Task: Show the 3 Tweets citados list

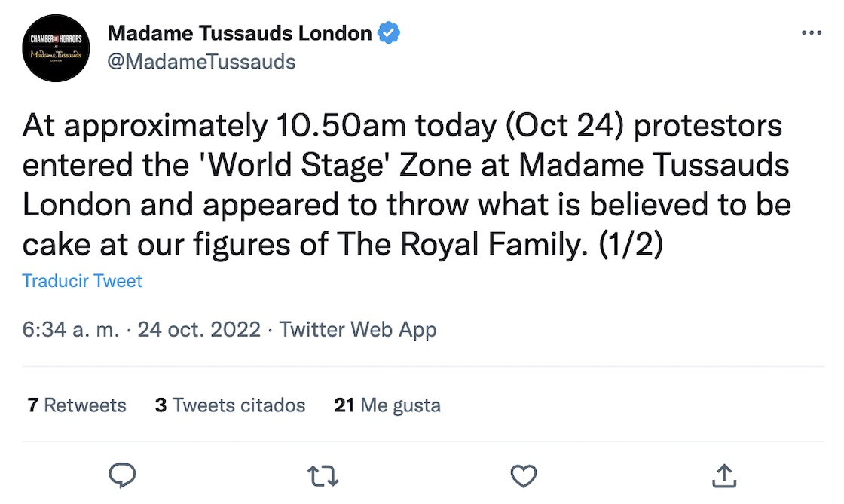Action: [x=230, y=405]
